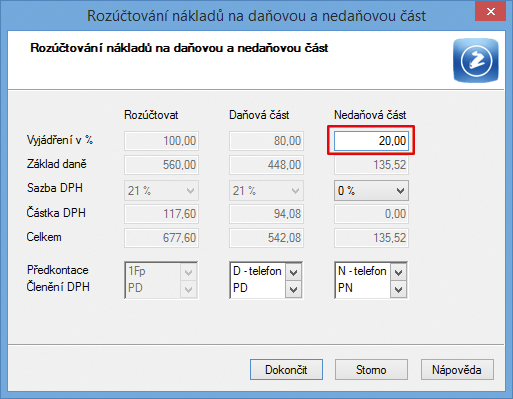
Task: Click the disabled Rozúčtovat Předkontace dropdown (1Fp)
Action: point(161,272)
